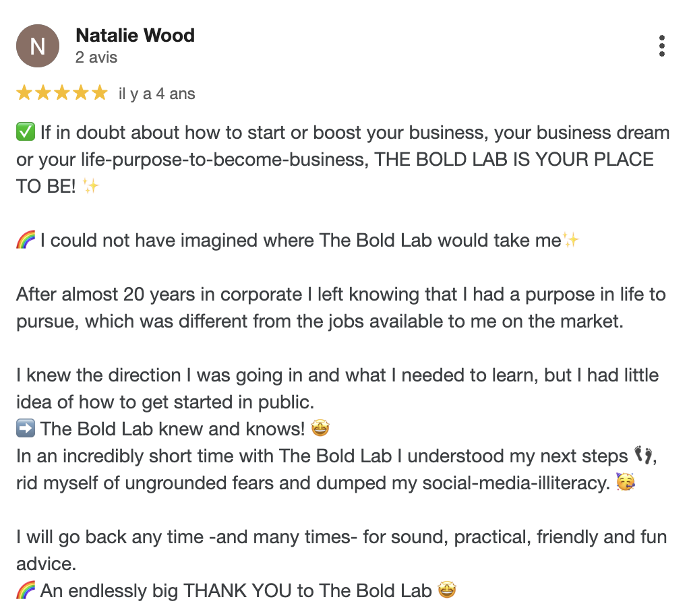Click star-struck emoji after 'knew and knows!'

click(320, 429)
